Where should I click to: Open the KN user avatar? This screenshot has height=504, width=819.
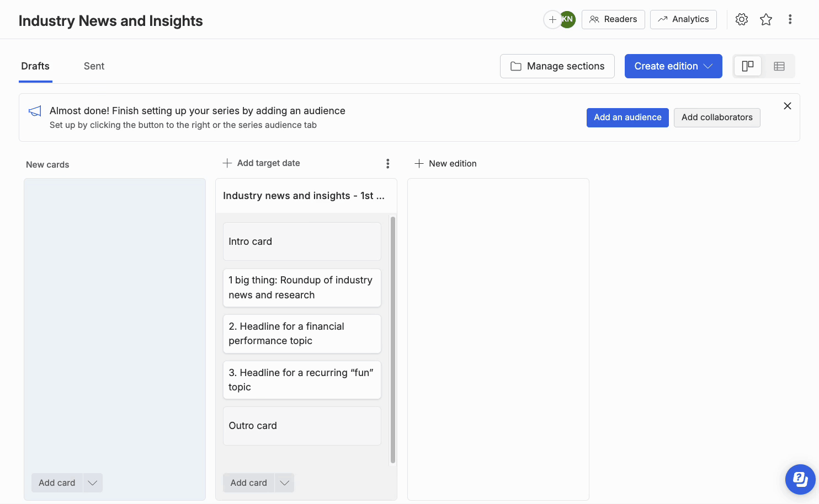click(x=567, y=19)
